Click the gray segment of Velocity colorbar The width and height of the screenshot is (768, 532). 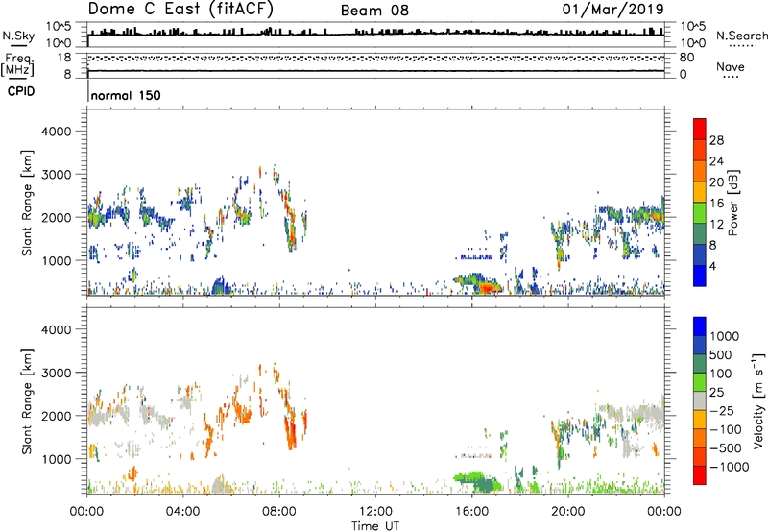pos(700,400)
